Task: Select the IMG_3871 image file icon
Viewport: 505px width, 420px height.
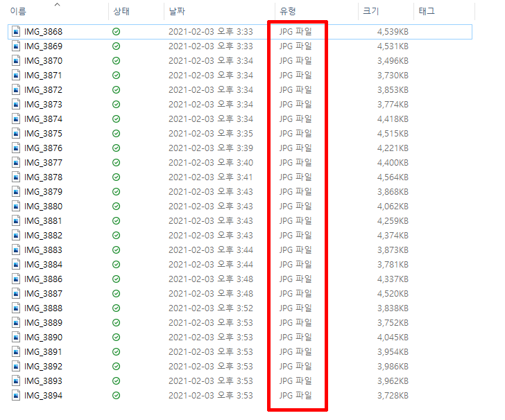Action: pos(16,76)
